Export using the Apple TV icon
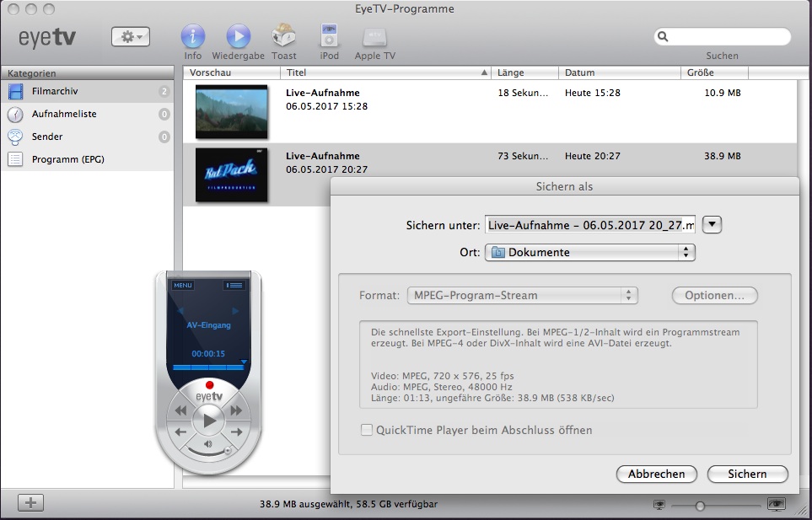Screen dimensions: 812x520 point(375,38)
